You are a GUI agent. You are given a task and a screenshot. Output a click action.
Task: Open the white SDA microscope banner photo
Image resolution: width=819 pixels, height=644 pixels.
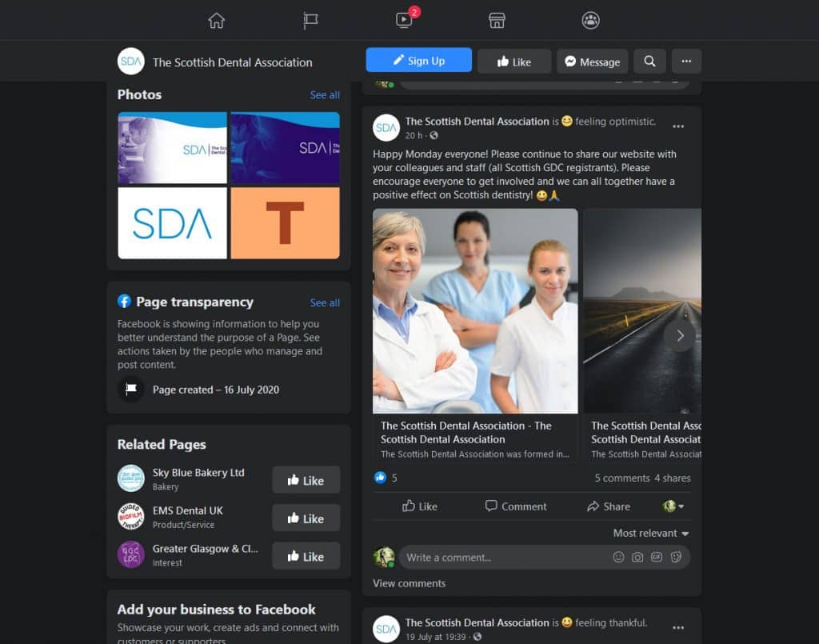pyautogui.click(x=173, y=148)
